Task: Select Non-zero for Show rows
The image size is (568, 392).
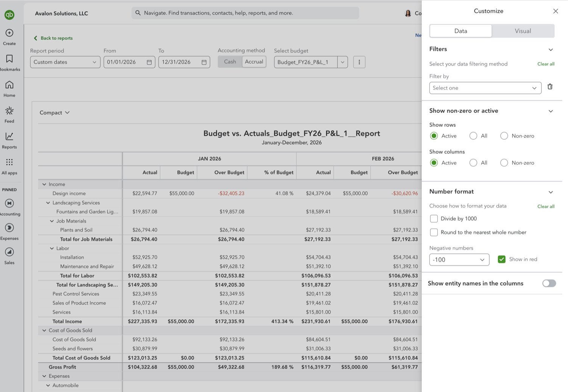Action: click(504, 136)
